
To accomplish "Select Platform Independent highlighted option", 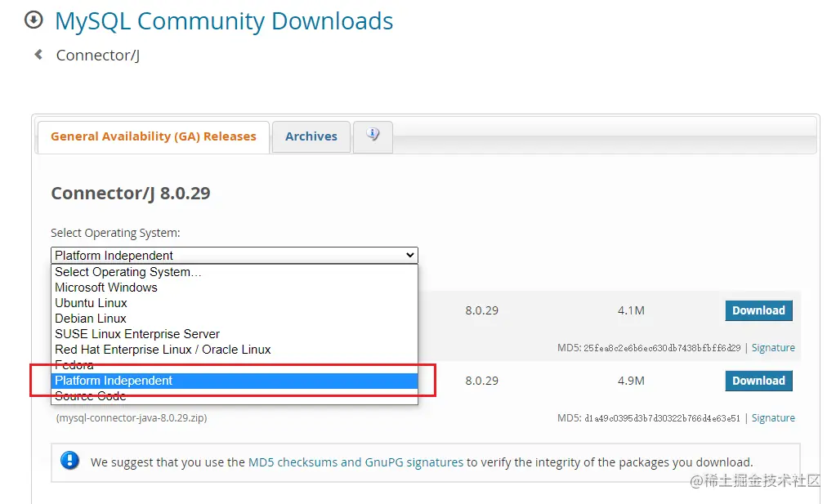I will (234, 381).
